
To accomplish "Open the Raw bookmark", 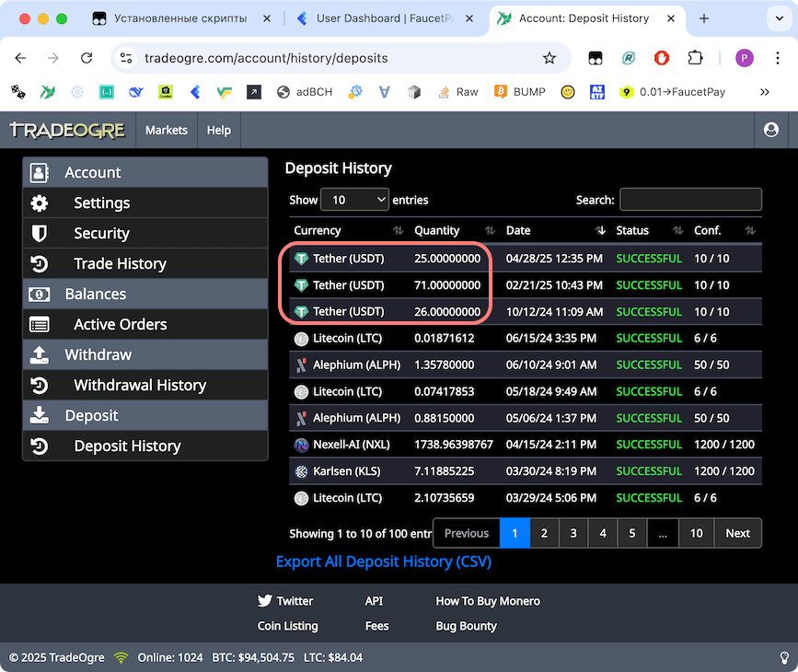I will click(458, 92).
